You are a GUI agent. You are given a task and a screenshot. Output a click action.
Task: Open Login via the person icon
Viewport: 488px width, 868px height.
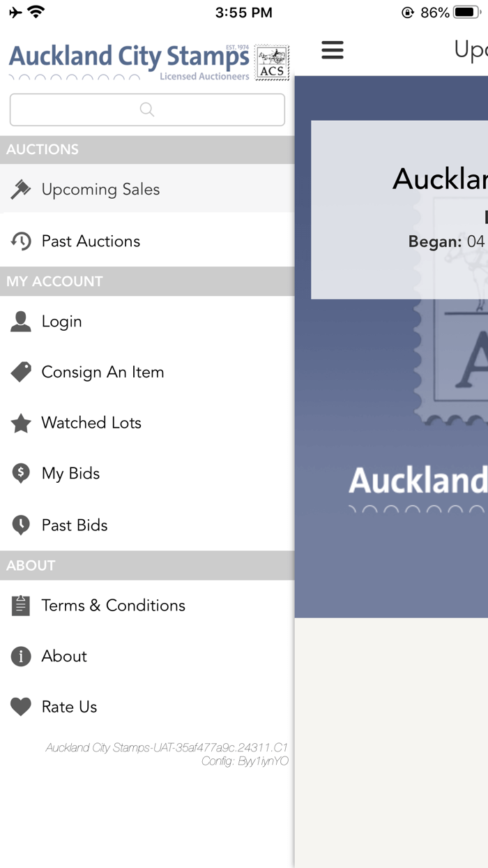[22, 321]
